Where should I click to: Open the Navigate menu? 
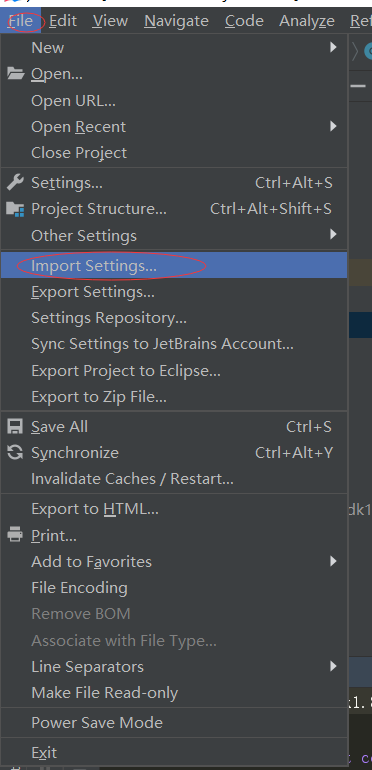(177, 21)
